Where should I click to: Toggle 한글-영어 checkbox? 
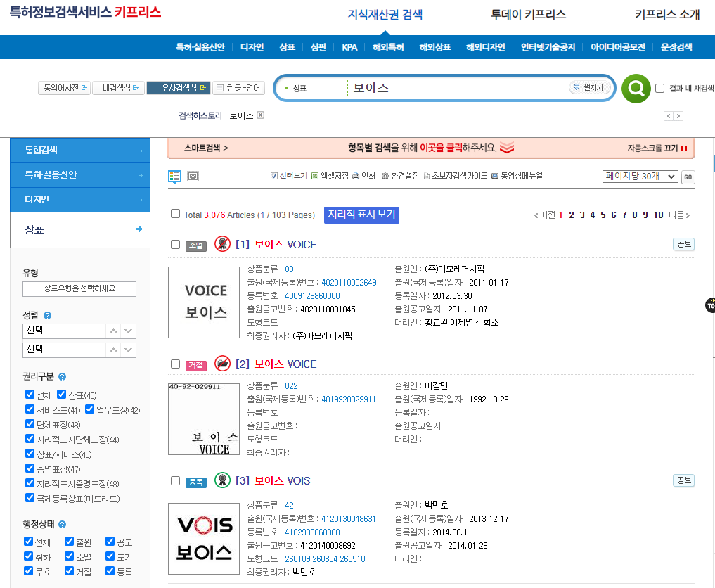220,88
